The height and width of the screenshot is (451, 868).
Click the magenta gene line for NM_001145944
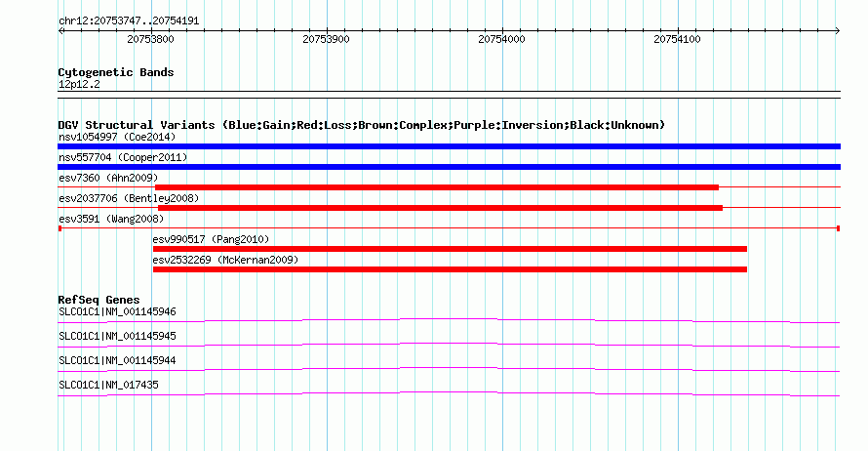pyautogui.click(x=449, y=369)
